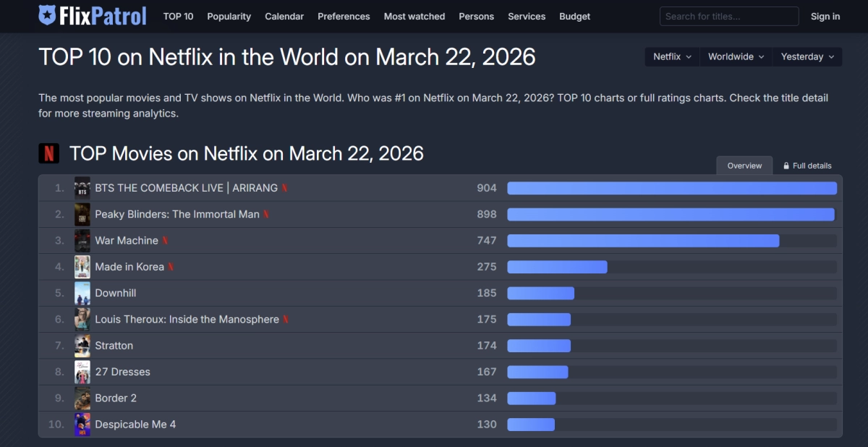
Task: Open the Downhill movie title link
Action: 116,293
